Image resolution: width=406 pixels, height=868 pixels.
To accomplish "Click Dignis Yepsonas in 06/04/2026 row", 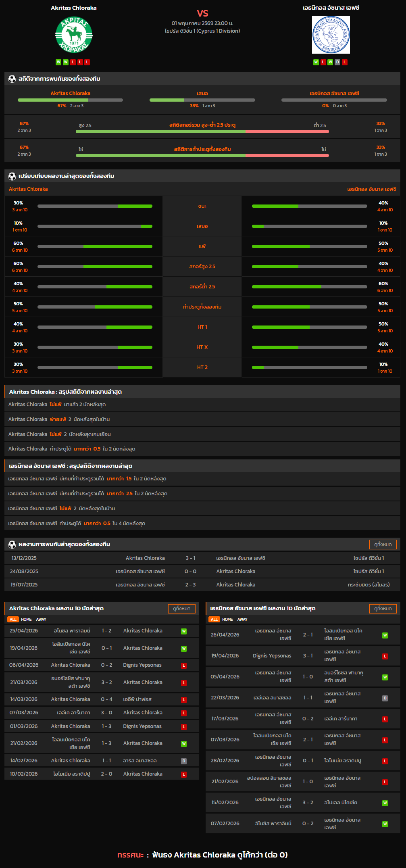I will coord(142,665).
